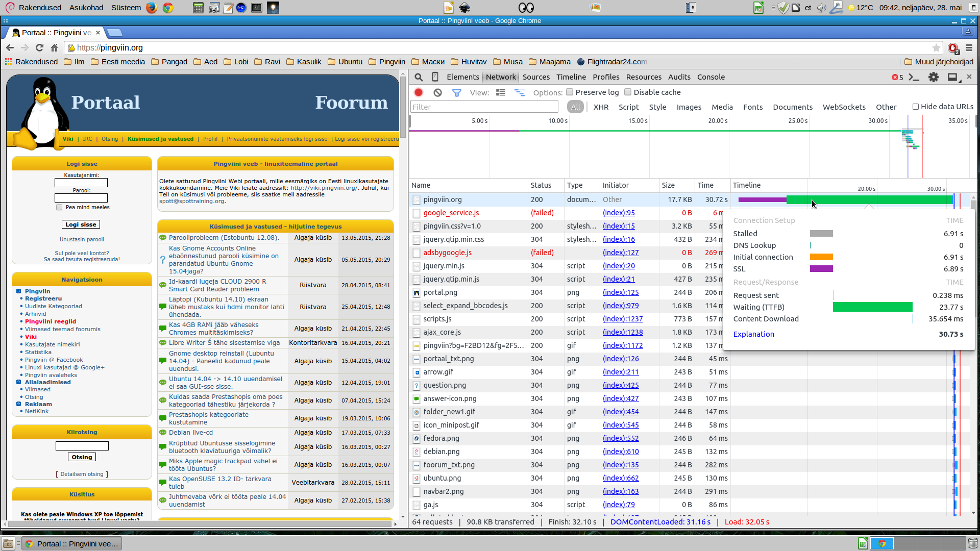
Task: Open the Muud järjehoidjad folder
Action: [x=939, y=62]
